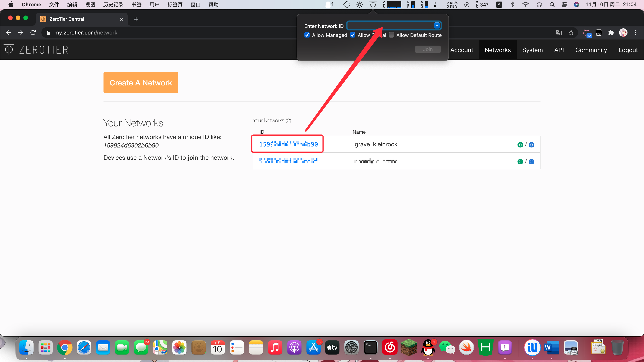Toggle the Allow Global checkbox
644x362 pixels.
point(353,35)
